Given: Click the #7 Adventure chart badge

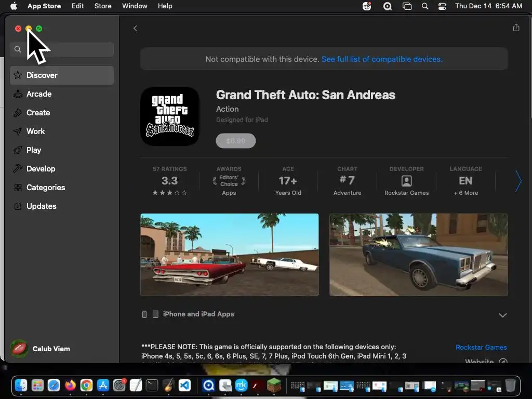Looking at the screenshot, I should [347, 181].
